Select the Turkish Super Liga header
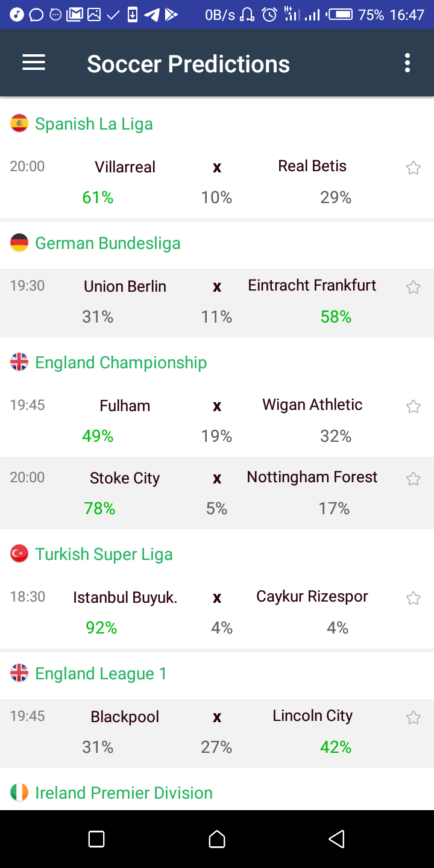This screenshot has width=434, height=868. click(x=104, y=554)
